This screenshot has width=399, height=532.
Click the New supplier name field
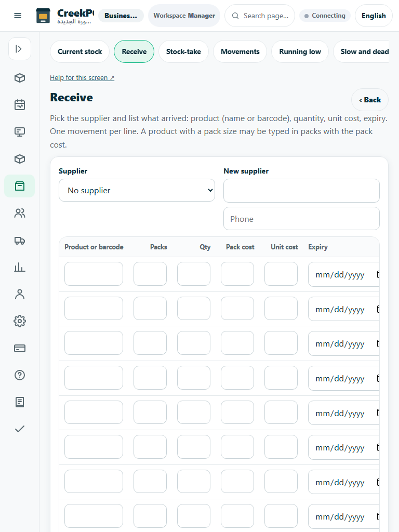(301, 191)
